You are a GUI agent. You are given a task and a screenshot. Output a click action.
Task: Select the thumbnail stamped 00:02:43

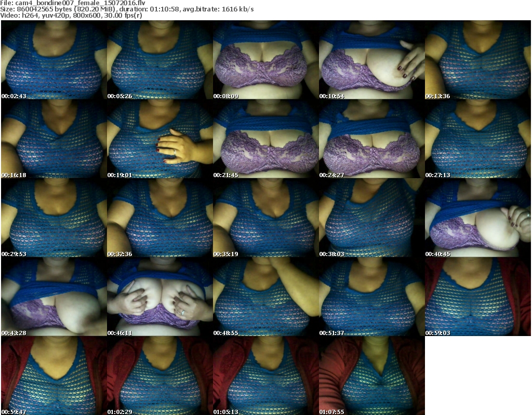[54, 60]
